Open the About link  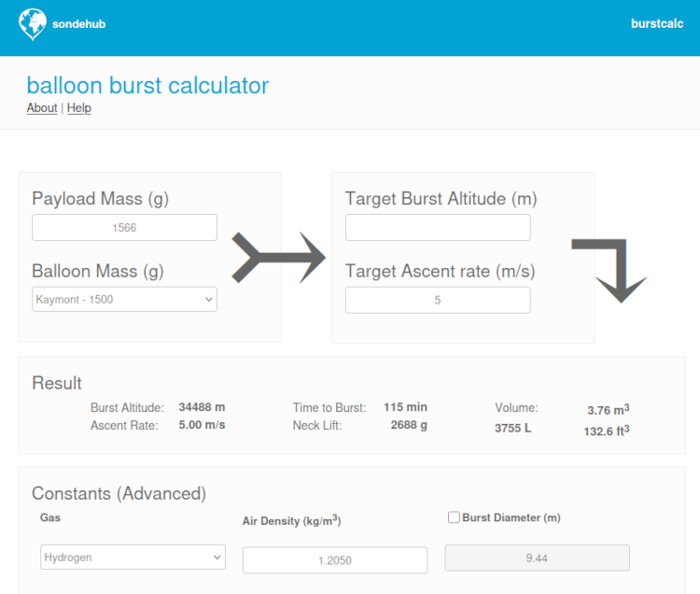[x=42, y=108]
